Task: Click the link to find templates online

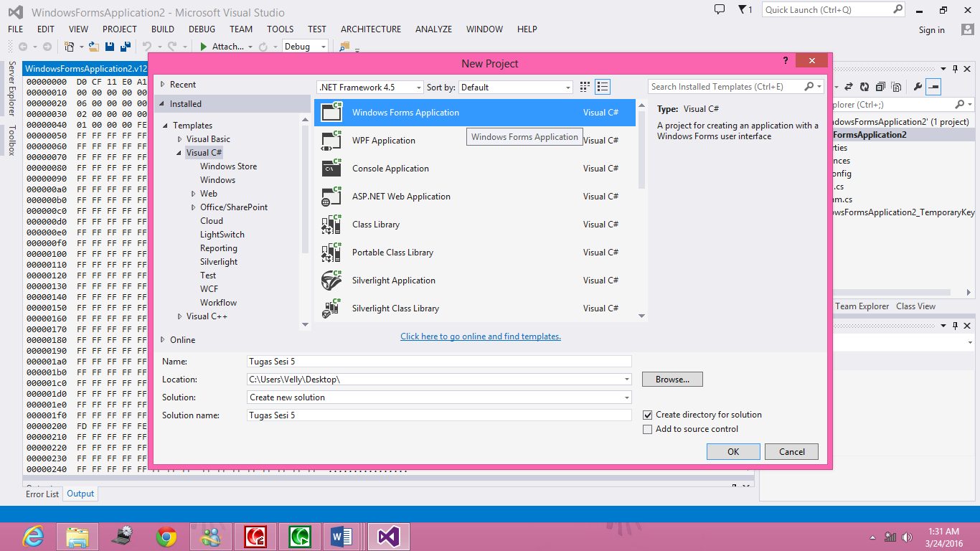Action: [480, 336]
